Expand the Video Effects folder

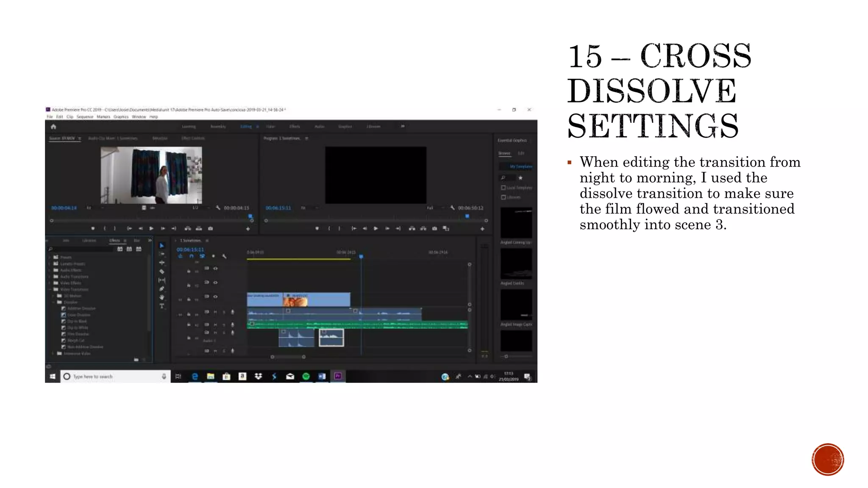click(50, 283)
